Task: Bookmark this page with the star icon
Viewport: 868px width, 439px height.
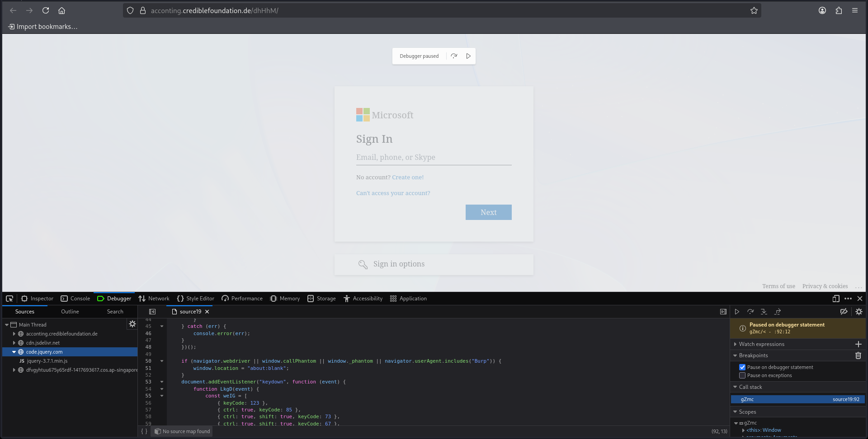Action: (x=754, y=10)
